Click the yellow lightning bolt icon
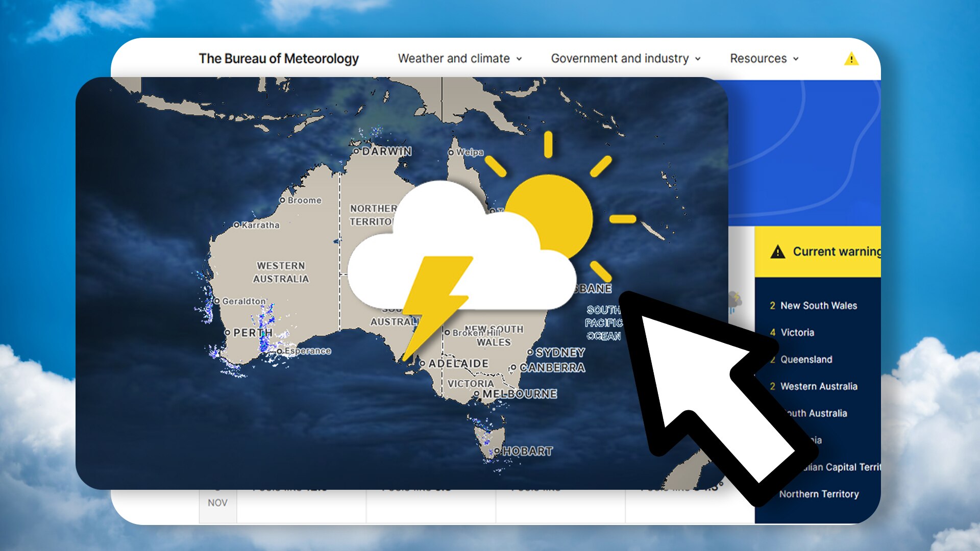This screenshot has width=980, height=551. pos(437,306)
